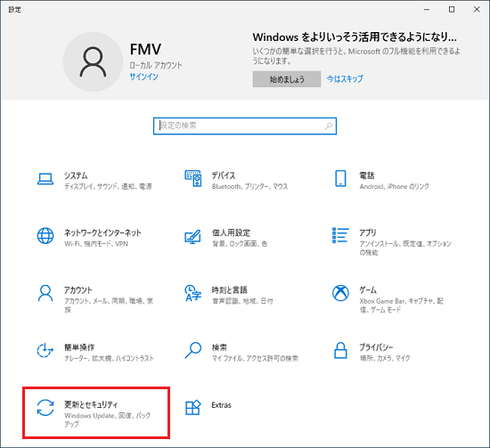Focus the 設定の検索 search field

[x=245, y=126]
